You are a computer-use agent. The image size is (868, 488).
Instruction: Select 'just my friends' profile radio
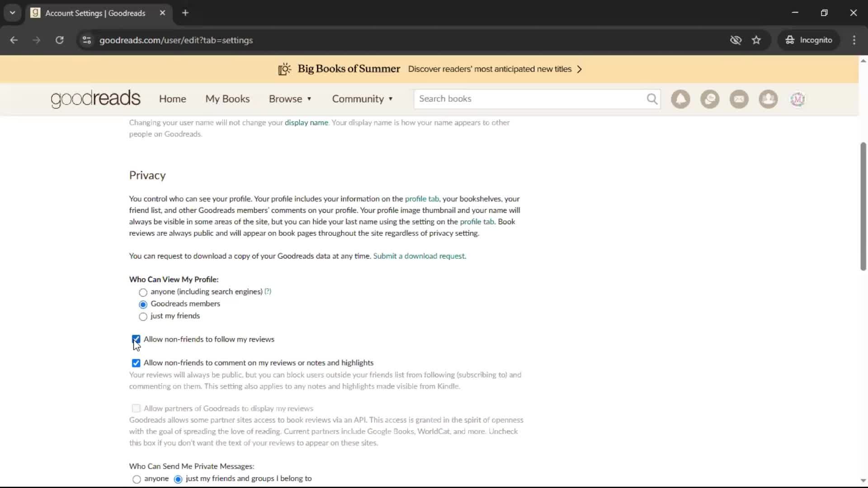pos(143,317)
